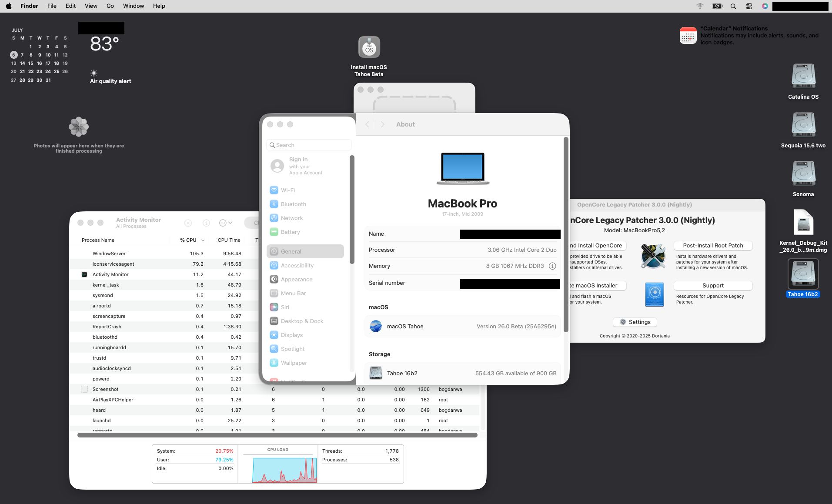Screen dimensions: 832x504
Task: Open the Edit menu
Action: pos(70,6)
